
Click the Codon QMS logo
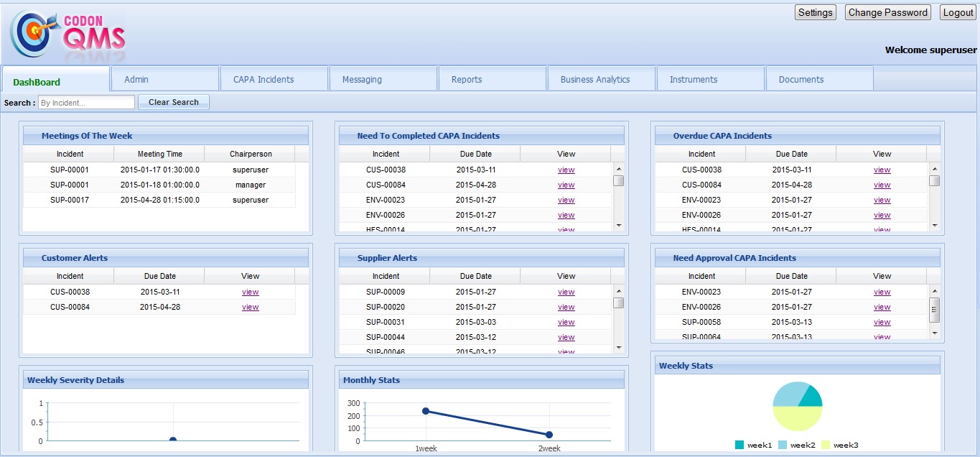(67, 36)
